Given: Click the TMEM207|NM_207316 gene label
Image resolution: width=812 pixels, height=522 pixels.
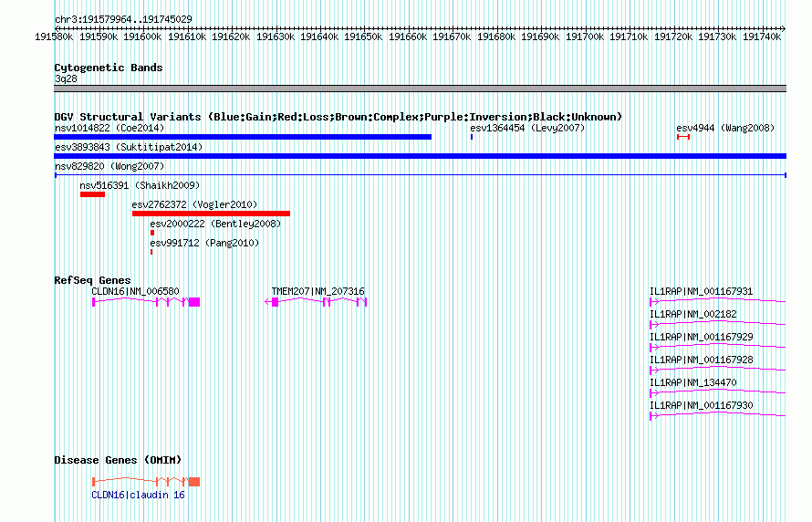Looking at the screenshot, I should (318, 291).
